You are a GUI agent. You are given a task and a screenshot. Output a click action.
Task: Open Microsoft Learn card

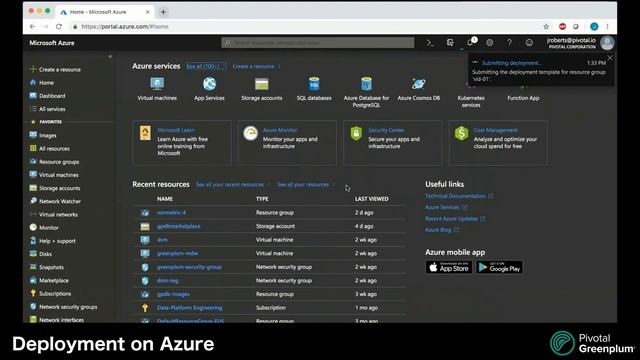coord(182,142)
